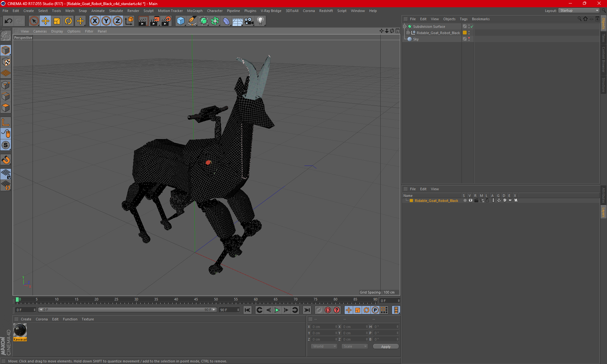Open Render to Picture Viewer icon
This screenshot has width=607, height=364.
pyautogui.click(x=155, y=21)
